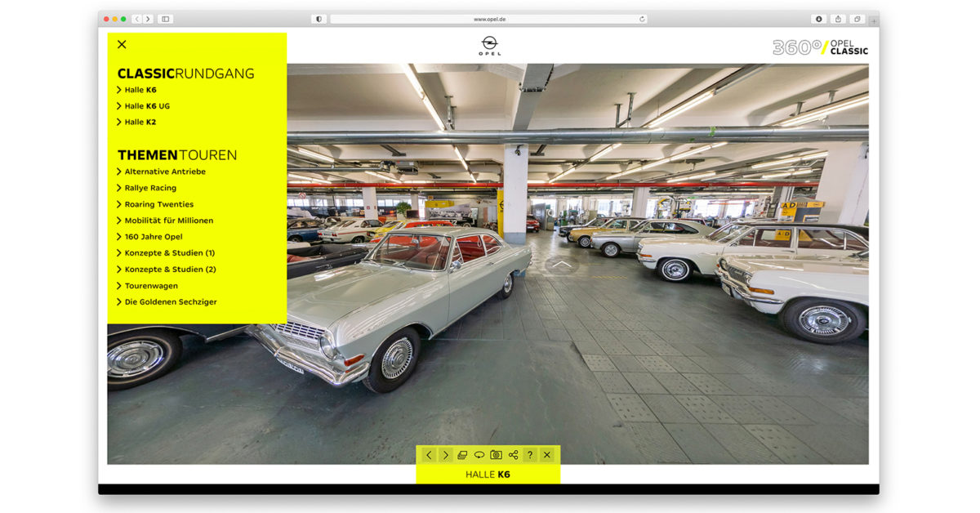
Task: Close the bottom panorama toolbar
Action: [547, 455]
